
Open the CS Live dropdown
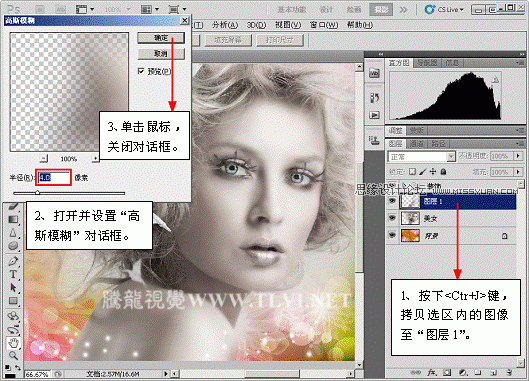(x=444, y=9)
